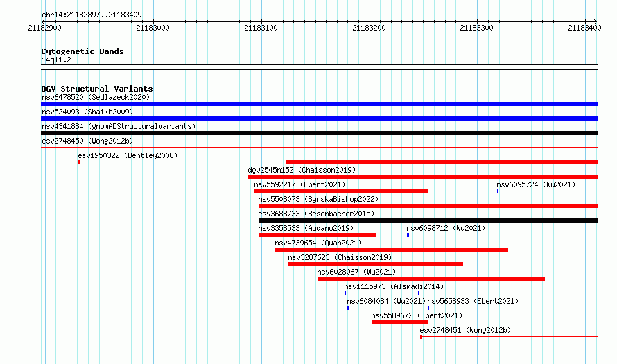
Task: Click the nsv1115973 thin blue span
Action: coord(382,293)
